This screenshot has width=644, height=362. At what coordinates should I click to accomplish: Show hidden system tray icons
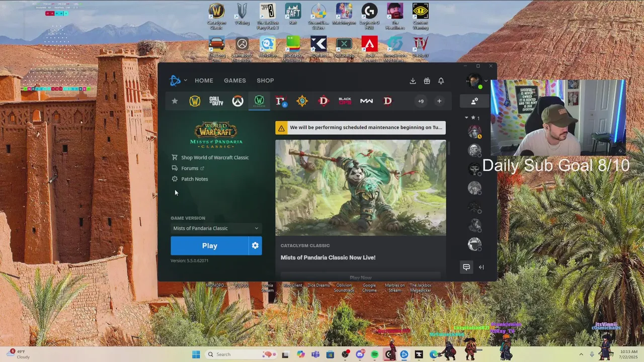pyautogui.click(x=581, y=354)
